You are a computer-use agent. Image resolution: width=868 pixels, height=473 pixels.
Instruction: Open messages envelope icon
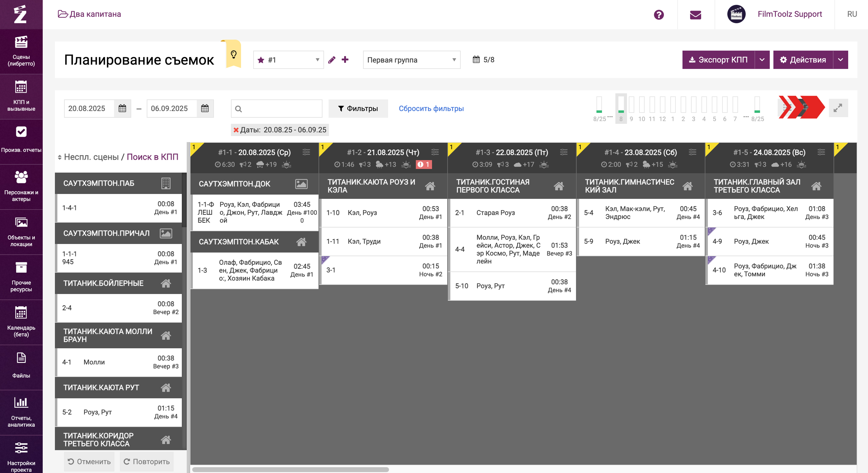coord(695,15)
